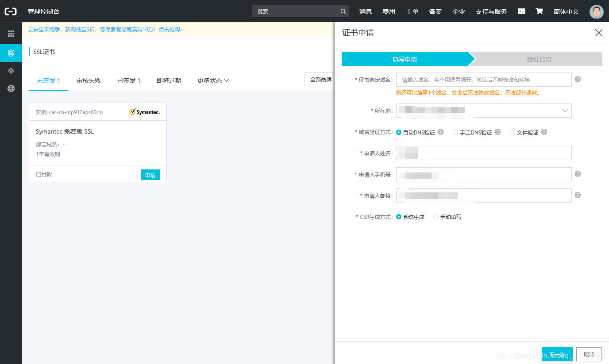Select 文件验证 radio option
This screenshot has width=609, height=364.
513,132
